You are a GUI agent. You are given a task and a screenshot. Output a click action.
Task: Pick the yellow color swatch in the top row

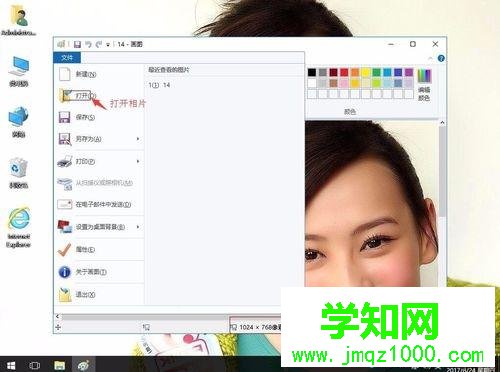coord(366,72)
